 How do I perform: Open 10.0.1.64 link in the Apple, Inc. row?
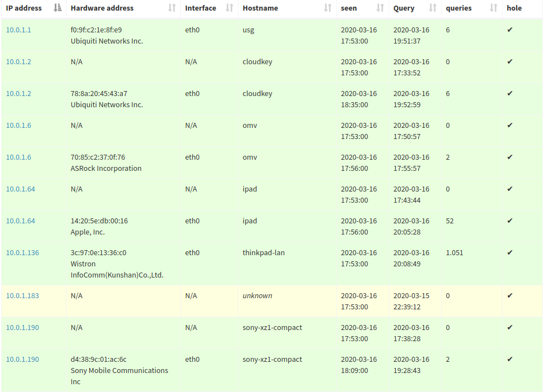point(20,221)
